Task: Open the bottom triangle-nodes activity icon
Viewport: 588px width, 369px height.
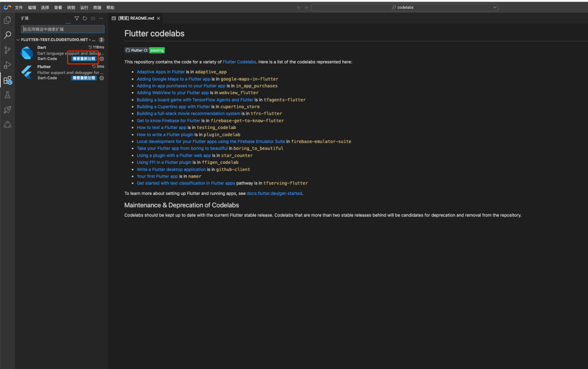Action: (7, 125)
